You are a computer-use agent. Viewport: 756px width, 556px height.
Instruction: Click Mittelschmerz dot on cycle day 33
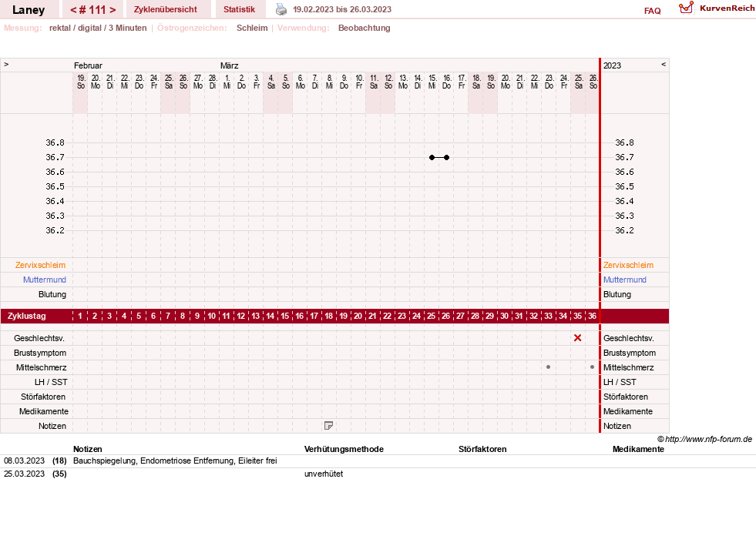[x=548, y=367]
